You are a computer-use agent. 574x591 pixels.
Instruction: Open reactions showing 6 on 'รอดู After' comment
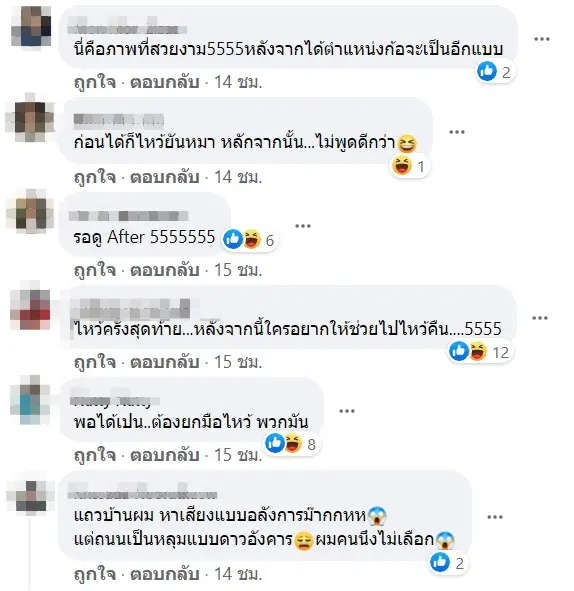point(250,240)
